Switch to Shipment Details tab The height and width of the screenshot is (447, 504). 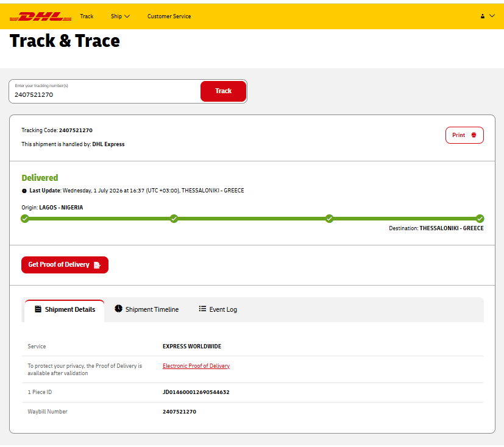(x=65, y=309)
